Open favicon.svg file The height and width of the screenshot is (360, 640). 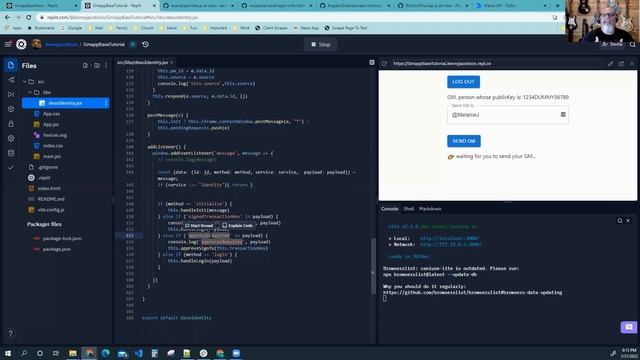pyautogui.click(x=55, y=135)
